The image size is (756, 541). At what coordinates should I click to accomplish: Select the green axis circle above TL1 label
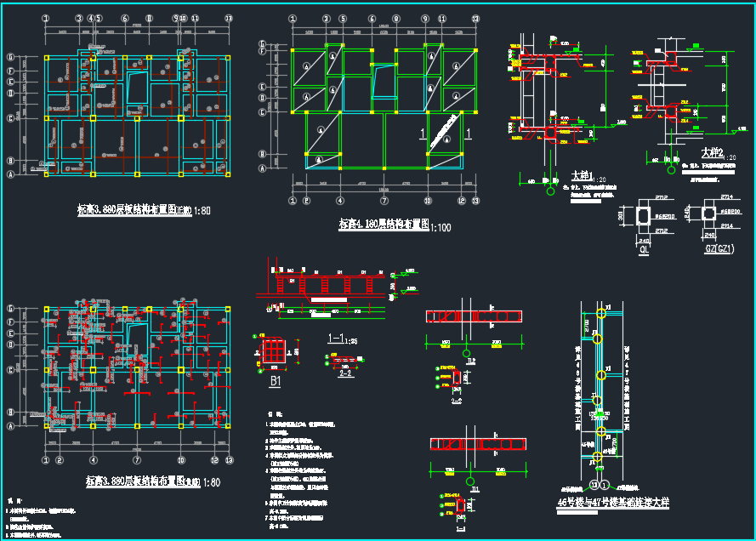[x=470, y=481]
